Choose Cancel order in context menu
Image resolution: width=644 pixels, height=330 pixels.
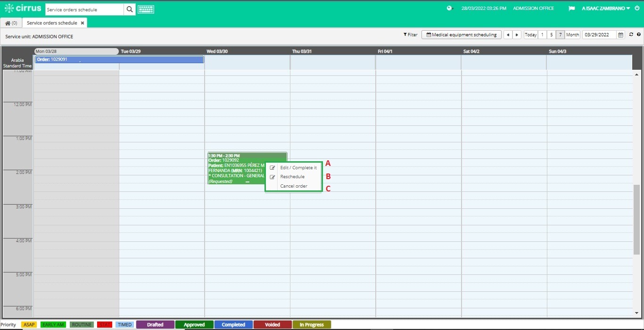(x=294, y=186)
